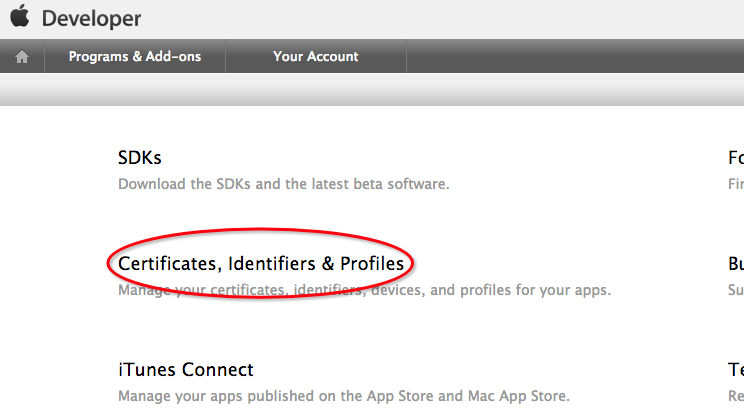Click the "Manage your certificates, identifiers" description

tap(364, 291)
